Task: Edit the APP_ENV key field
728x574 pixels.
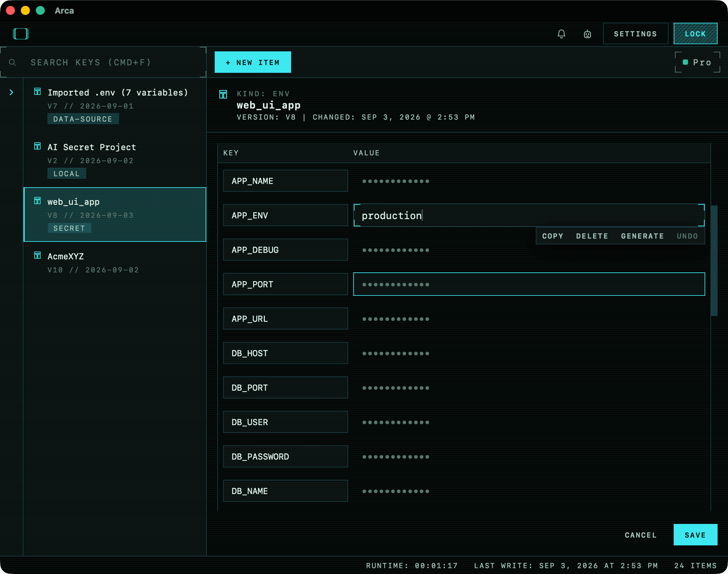Action: point(285,215)
